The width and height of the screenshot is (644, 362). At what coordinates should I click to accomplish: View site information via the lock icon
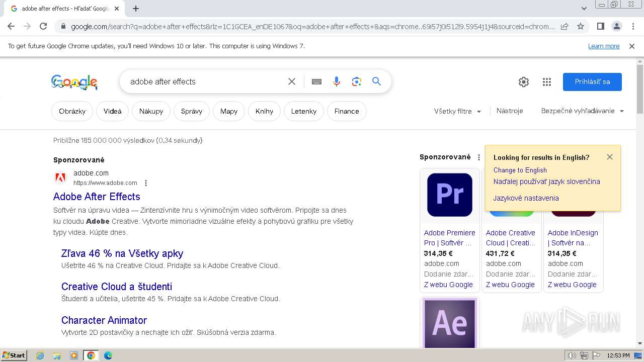point(63,26)
